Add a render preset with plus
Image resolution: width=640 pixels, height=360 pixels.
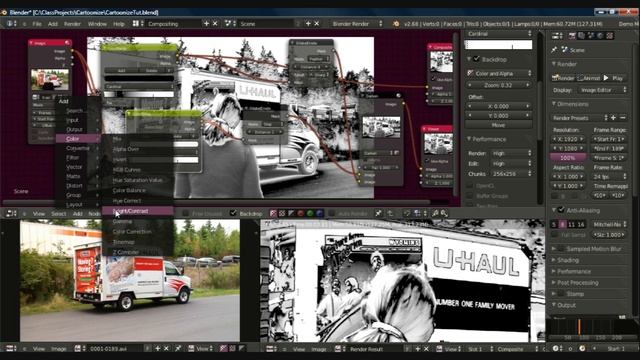point(613,118)
